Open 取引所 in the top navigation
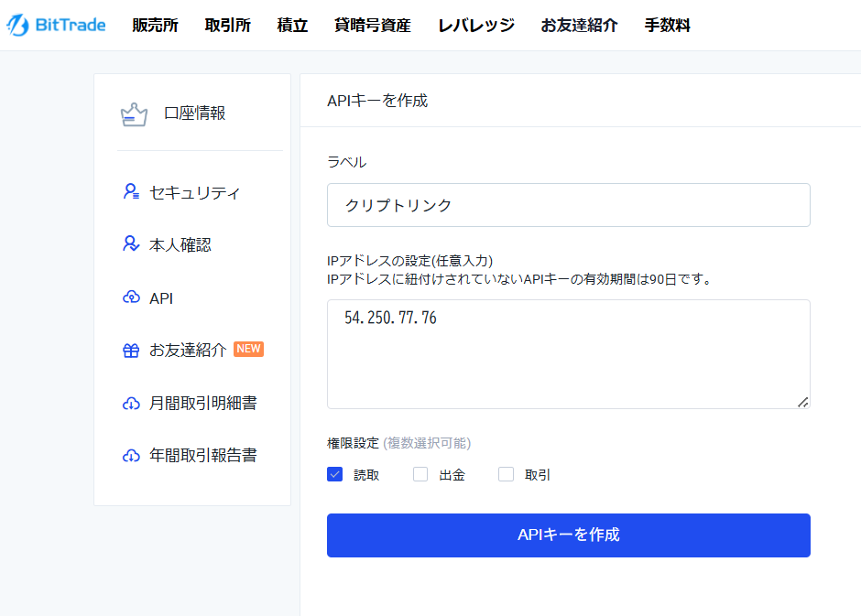The height and width of the screenshot is (616, 861). point(227,26)
